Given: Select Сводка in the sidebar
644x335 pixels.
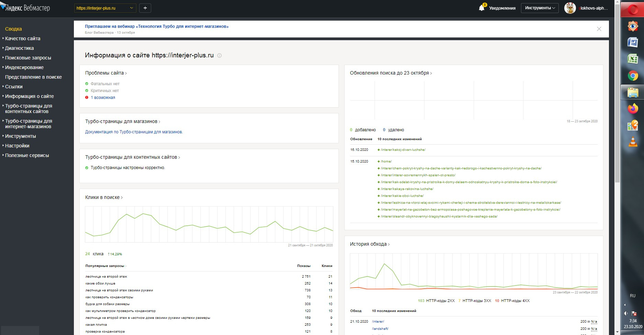Looking at the screenshot, I should (x=13, y=29).
